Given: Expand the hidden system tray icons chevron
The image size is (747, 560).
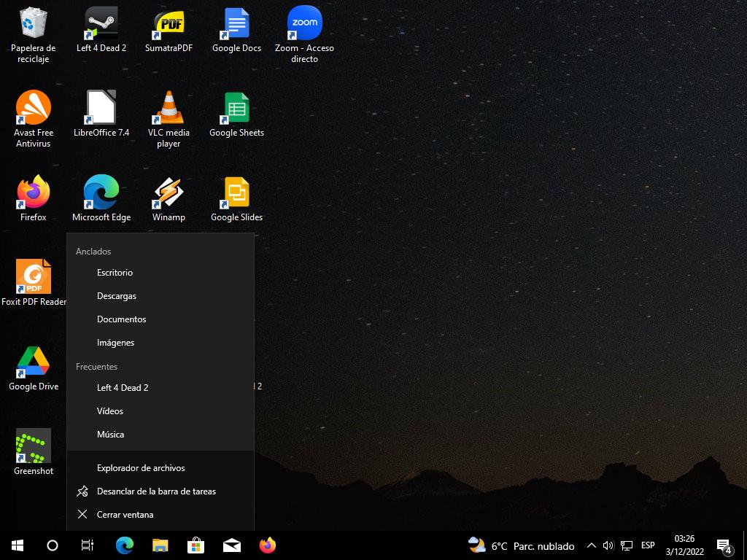Looking at the screenshot, I should (592, 545).
